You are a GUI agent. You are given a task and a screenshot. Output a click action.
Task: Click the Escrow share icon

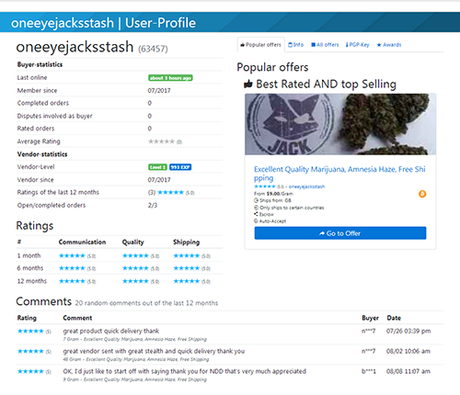coord(256,214)
